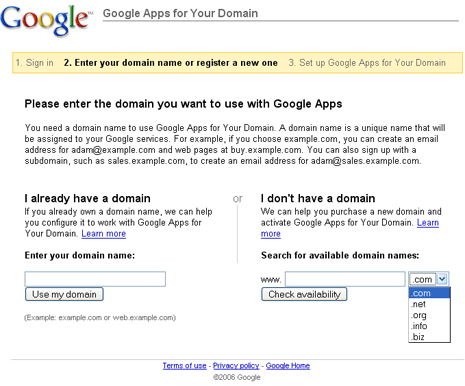Screen dimensions: 465x386
Task: Pick .biz from the dropdown list
Action: click(x=429, y=337)
